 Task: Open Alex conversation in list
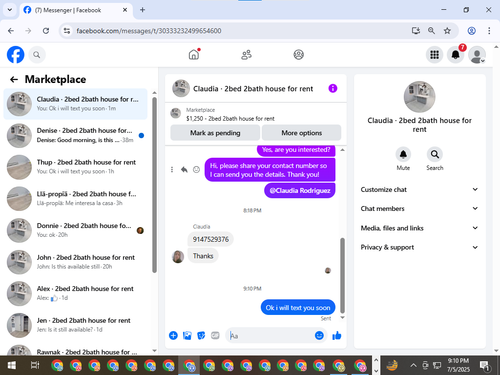(75, 293)
